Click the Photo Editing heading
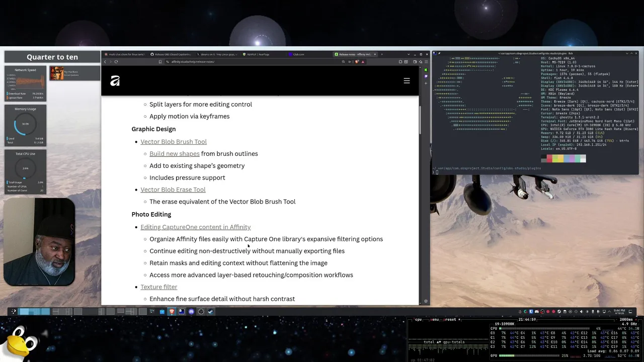Screen dimensions: 644x362 click(x=151, y=214)
